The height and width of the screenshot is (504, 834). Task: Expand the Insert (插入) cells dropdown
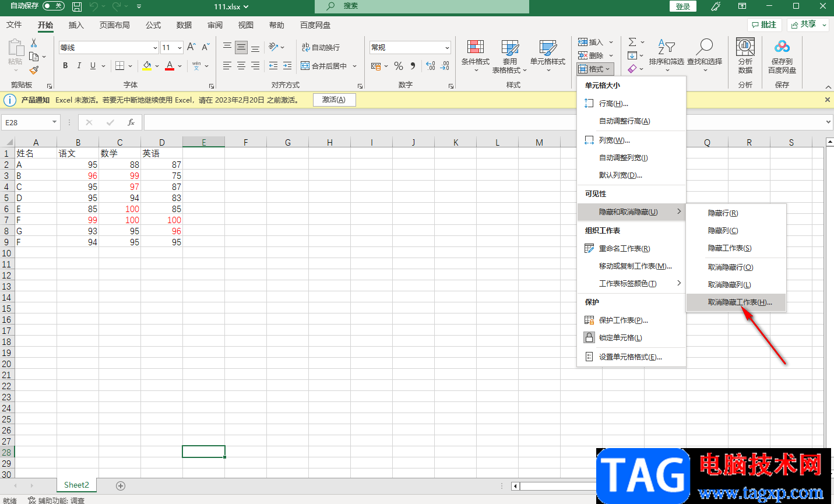(611, 43)
